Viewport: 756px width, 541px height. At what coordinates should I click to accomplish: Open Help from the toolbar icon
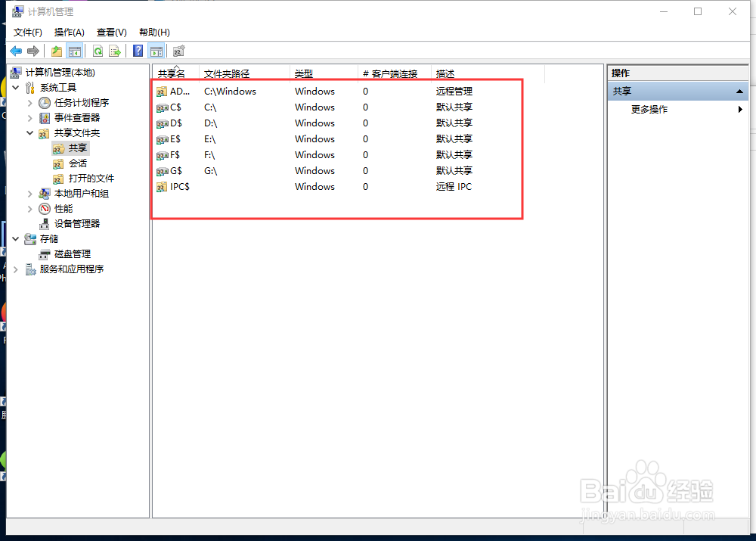point(138,51)
